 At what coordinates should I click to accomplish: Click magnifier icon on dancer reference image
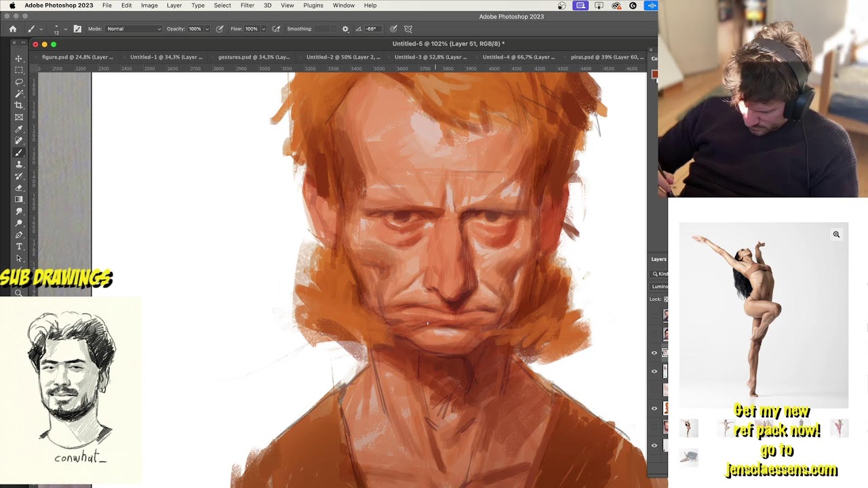coord(836,235)
